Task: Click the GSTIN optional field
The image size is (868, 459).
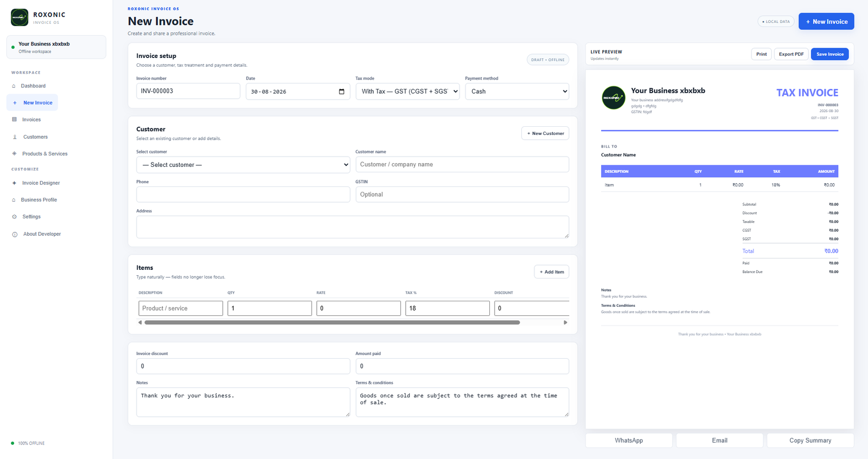Action: (x=462, y=195)
